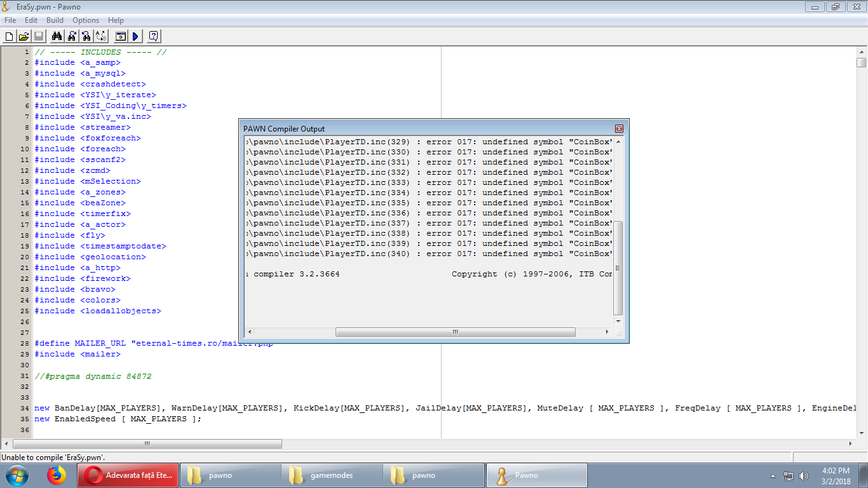The width and height of the screenshot is (868, 488).
Task: Click the blue Compile and Run arrow
Action: point(135,36)
